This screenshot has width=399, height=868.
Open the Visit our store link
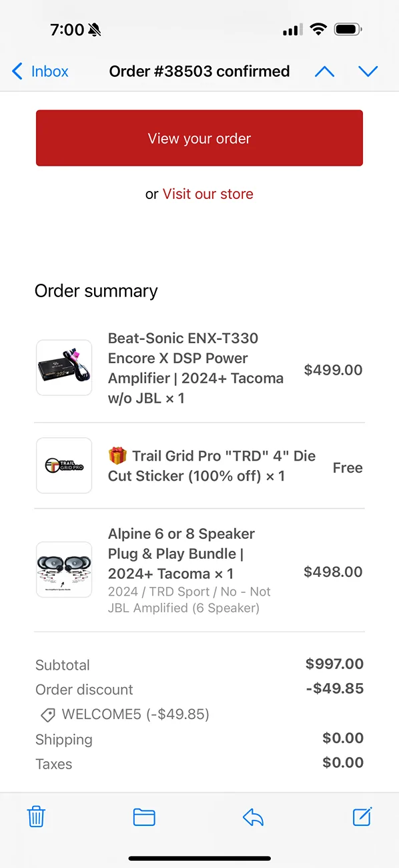tap(208, 194)
